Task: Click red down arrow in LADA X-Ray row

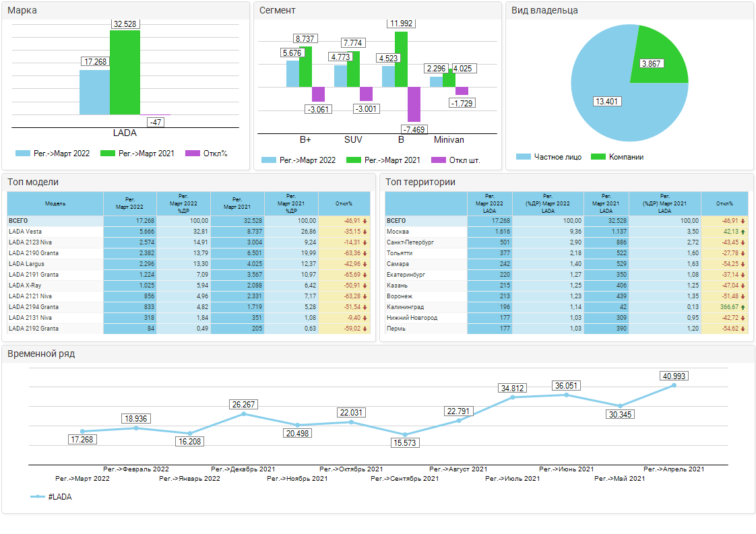Action: [x=365, y=286]
